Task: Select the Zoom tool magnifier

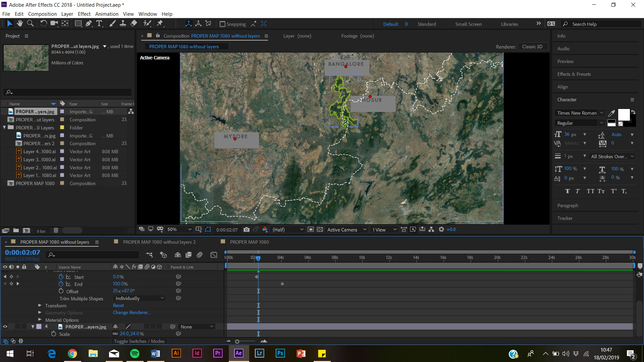Action: pyautogui.click(x=30, y=23)
